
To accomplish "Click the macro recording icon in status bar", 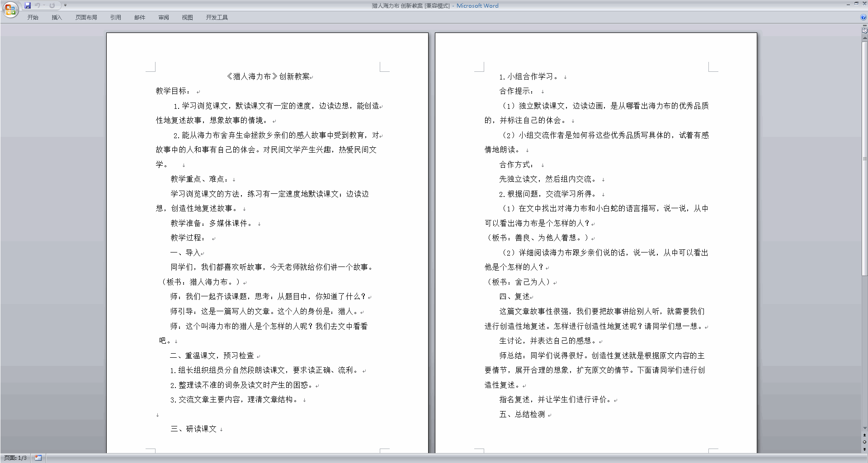I will coord(38,458).
